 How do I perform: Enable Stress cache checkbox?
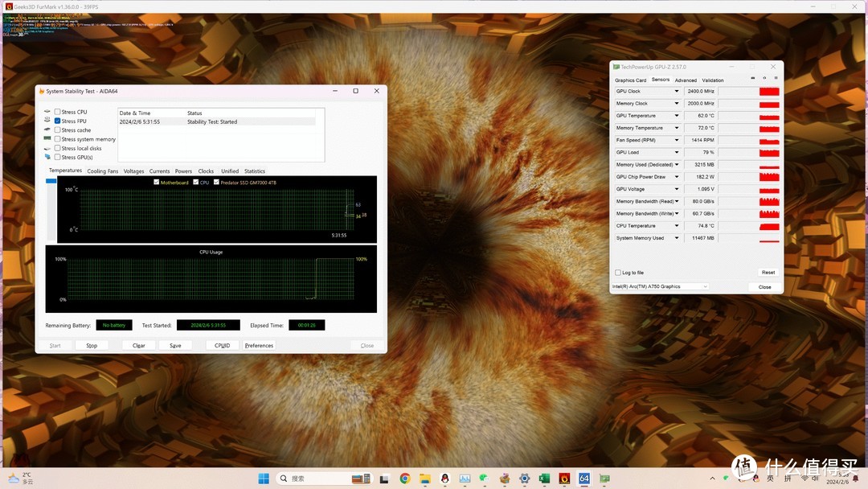[x=58, y=130]
